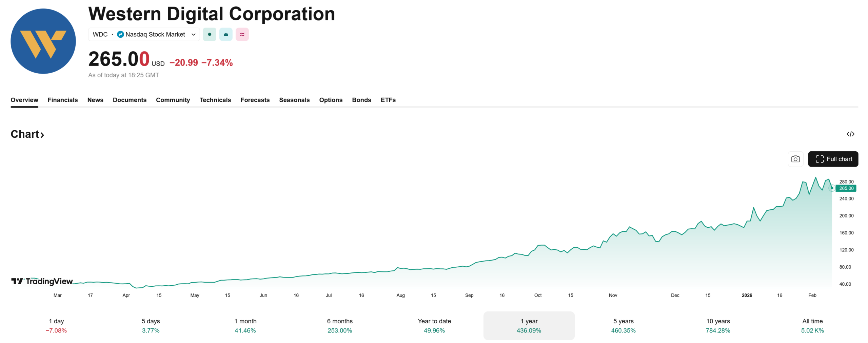Click the Jun label on time axis
This screenshot has height=343, width=868.
coord(263,295)
